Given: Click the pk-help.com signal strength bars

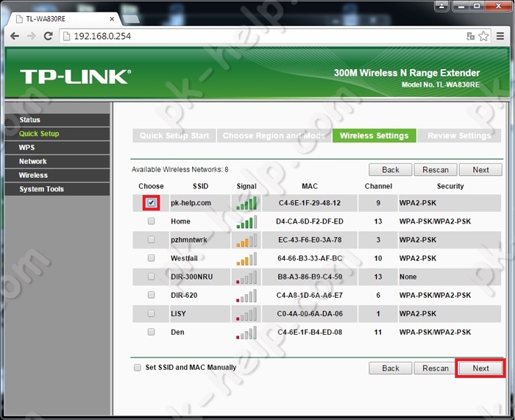Looking at the screenshot, I should click(246, 203).
